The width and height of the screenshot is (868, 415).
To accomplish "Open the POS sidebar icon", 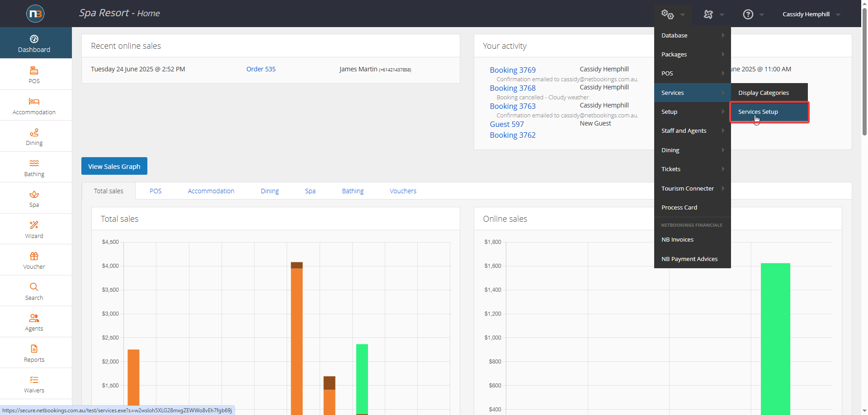I will click(34, 70).
